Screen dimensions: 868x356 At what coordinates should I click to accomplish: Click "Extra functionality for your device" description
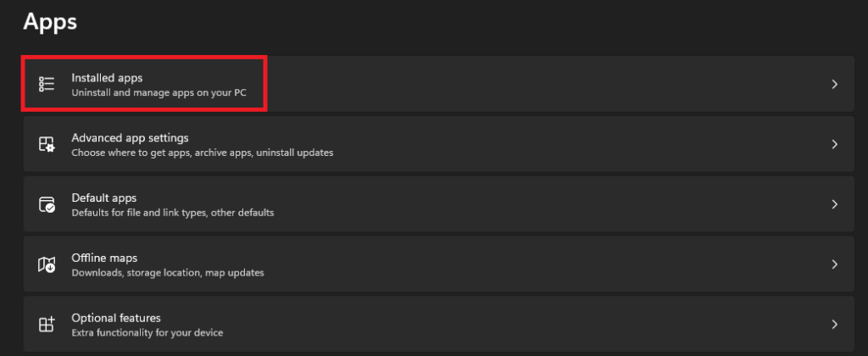click(147, 333)
